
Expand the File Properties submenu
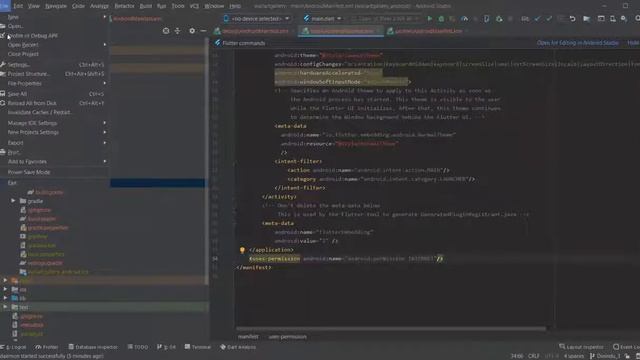[x=105, y=83]
